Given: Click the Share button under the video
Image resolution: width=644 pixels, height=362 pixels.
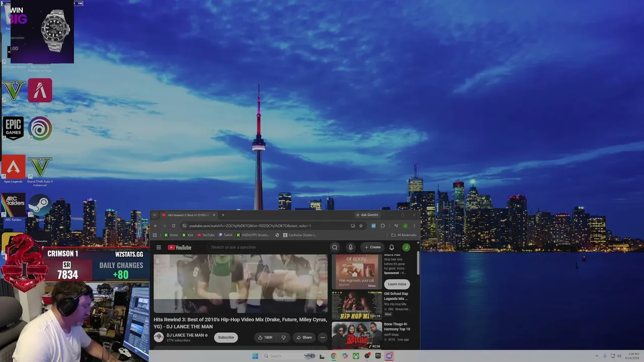Looking at the screenshot, I should coord(304,337).
